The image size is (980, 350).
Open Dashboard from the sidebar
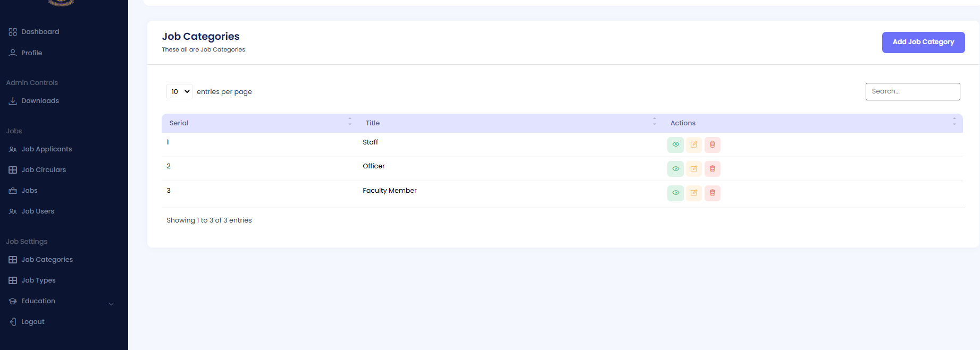click(40, 32)
